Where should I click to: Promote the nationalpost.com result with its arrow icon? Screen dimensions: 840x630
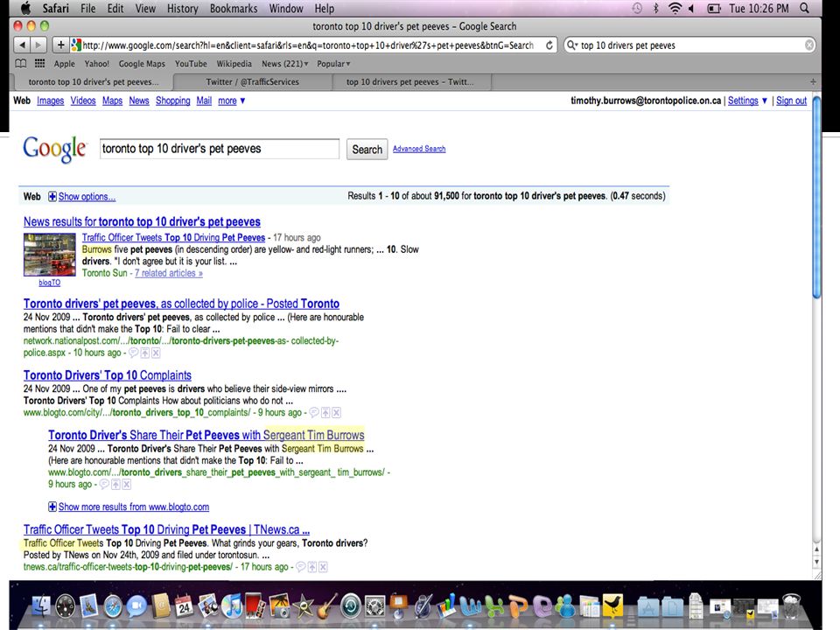click(x=144, y=353)
